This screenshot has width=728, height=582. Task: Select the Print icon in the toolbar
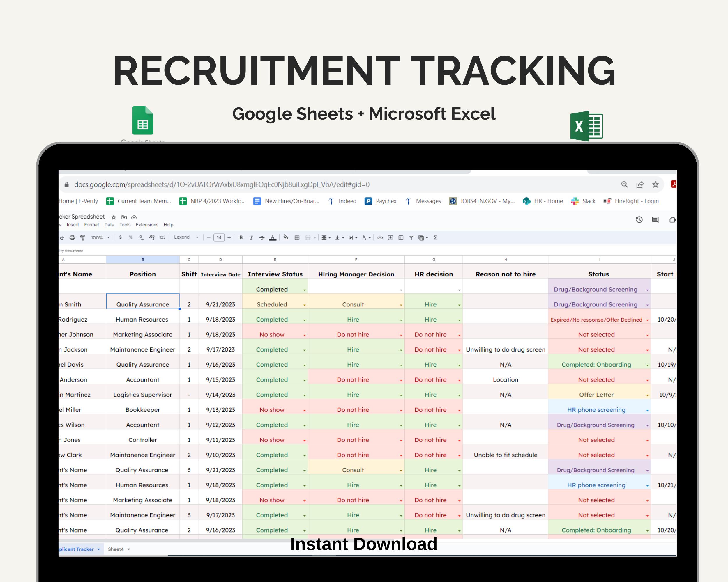[72, 237]
